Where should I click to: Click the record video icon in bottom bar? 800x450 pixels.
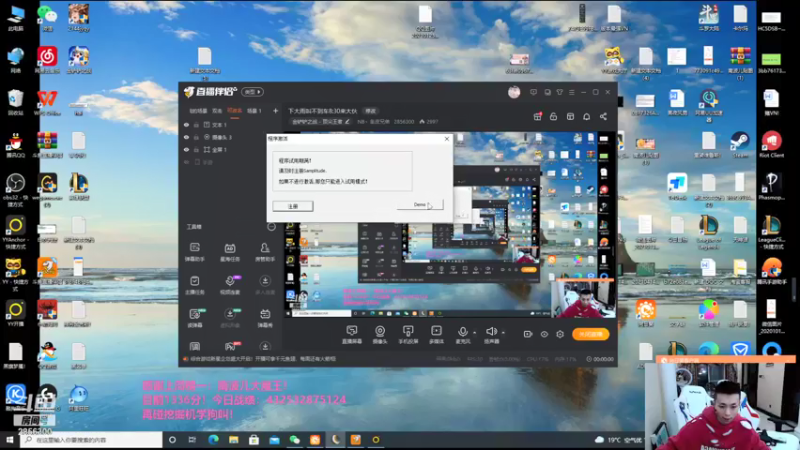528,334
